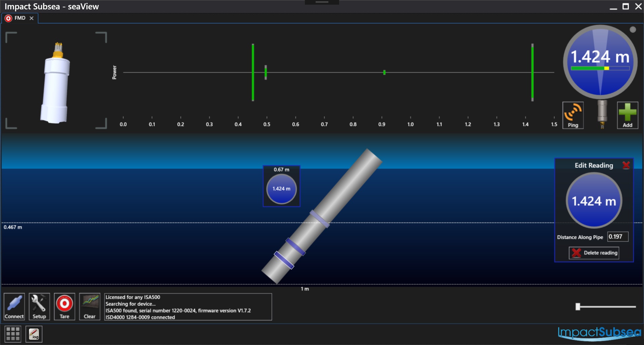Add a new reading with Add button
Image resolution: width=644 pixels, height=345 pixels.
(x=628, y=115)
